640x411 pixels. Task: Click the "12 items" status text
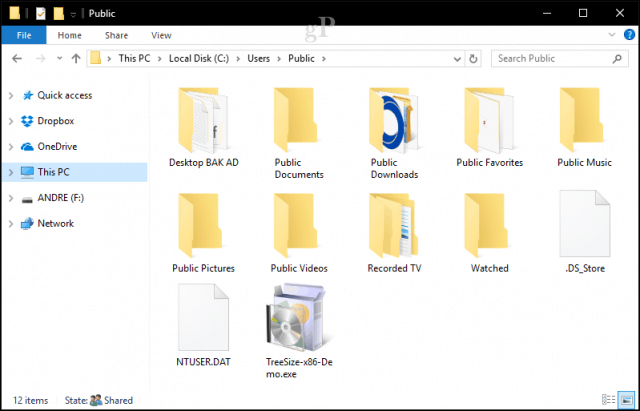tap(31, 400)
